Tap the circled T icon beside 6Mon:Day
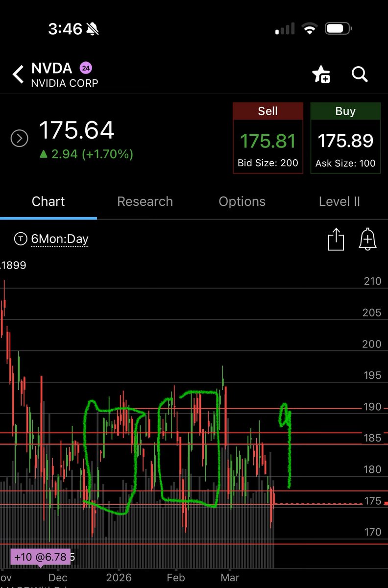This screenshot has height=588, width=388. 21,239
